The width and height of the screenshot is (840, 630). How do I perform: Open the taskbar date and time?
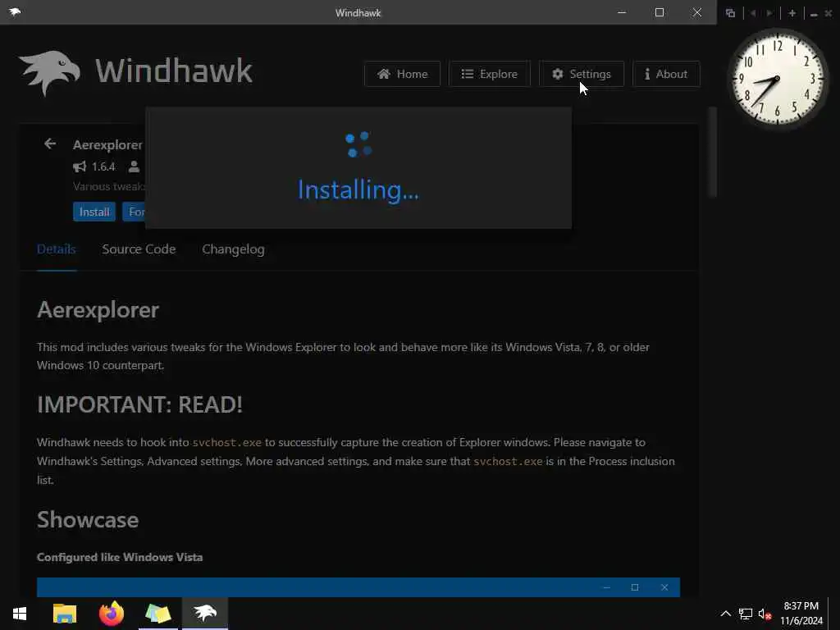tap(801, 614)
